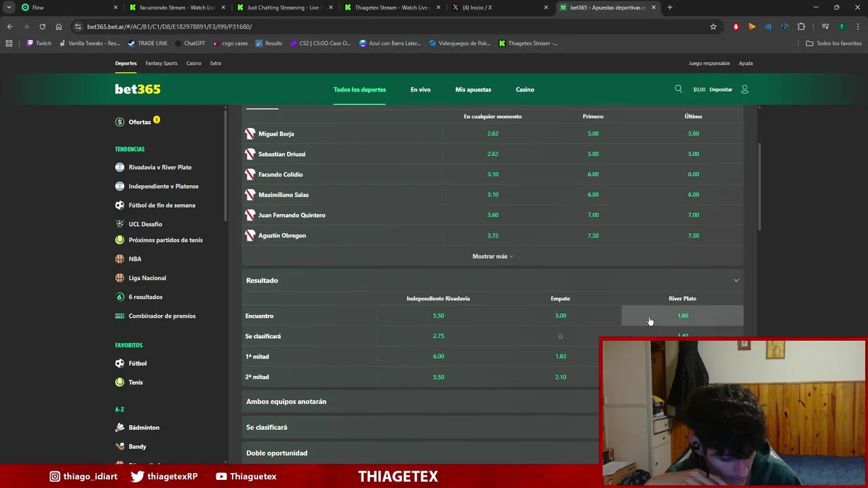Open the En vivo tab
This screenshot has width=868, height=488.
tap(420, 89)
